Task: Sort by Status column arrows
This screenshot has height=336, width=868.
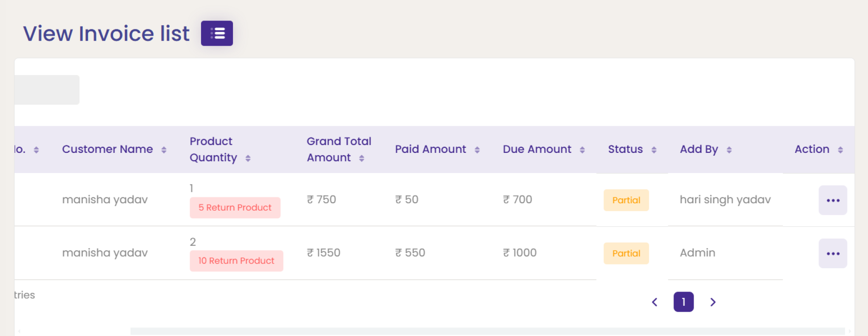Action: 654,150
